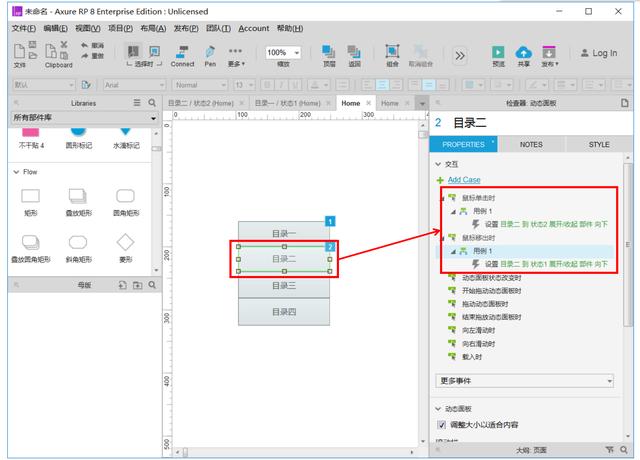640x460 pixels.
Task: Open the 团队 menu
Action: pyautogui.click(x=218, y=28)
